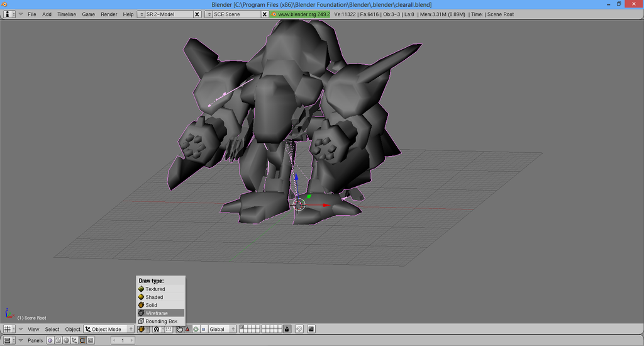Choose Shaded draw type
The height and width of the screenshot is (346, 644).
click(161, 297)
